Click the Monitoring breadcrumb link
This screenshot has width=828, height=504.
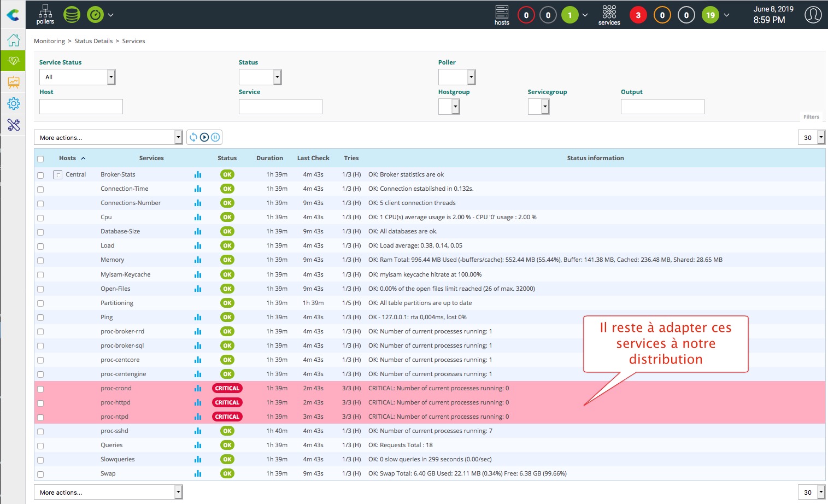coord(49,41)
